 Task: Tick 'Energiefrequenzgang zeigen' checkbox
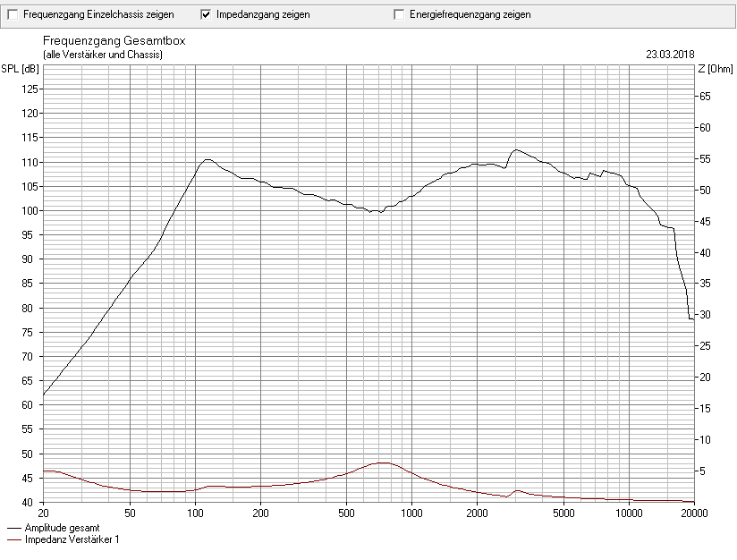point(399,14)
